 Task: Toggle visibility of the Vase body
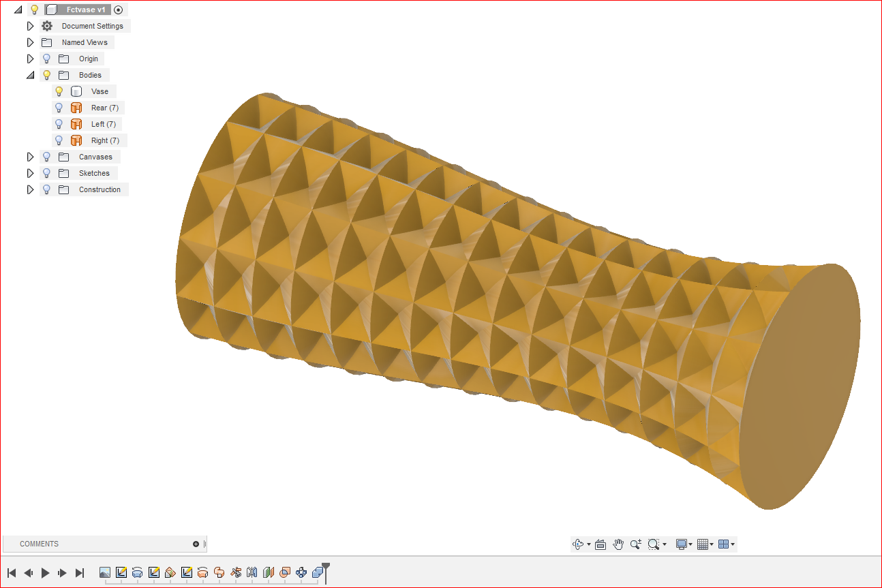tap(59, 91)
